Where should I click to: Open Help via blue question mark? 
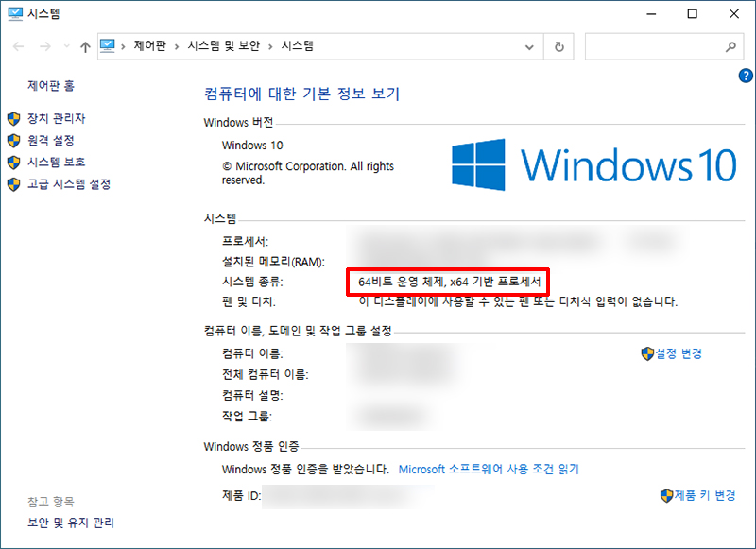(x=746, y=76)
